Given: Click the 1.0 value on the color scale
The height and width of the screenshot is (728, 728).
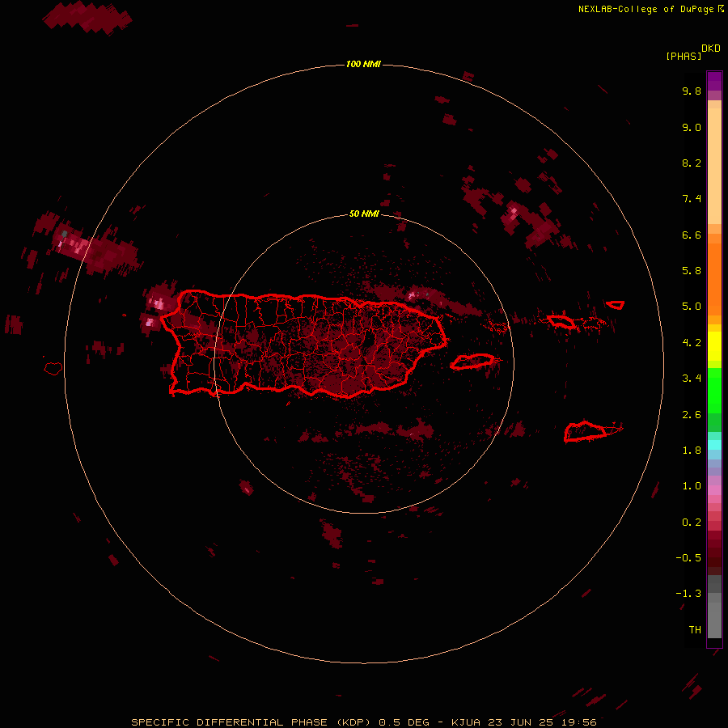Looking at the screenshot, I should (692, 486).
